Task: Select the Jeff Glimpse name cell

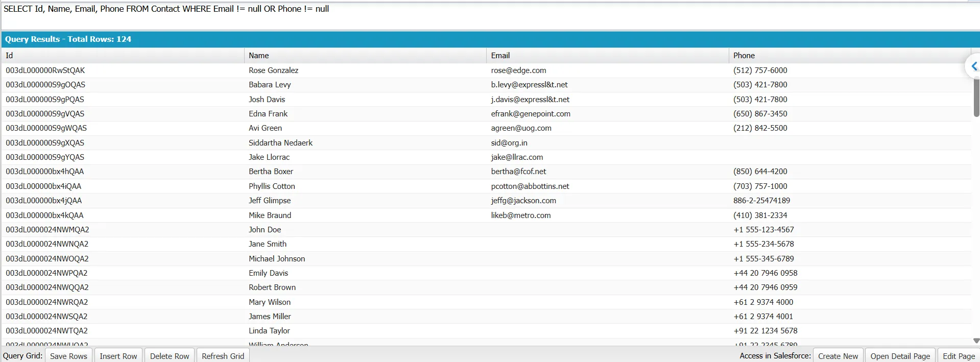Action: [x=365, y=201]
